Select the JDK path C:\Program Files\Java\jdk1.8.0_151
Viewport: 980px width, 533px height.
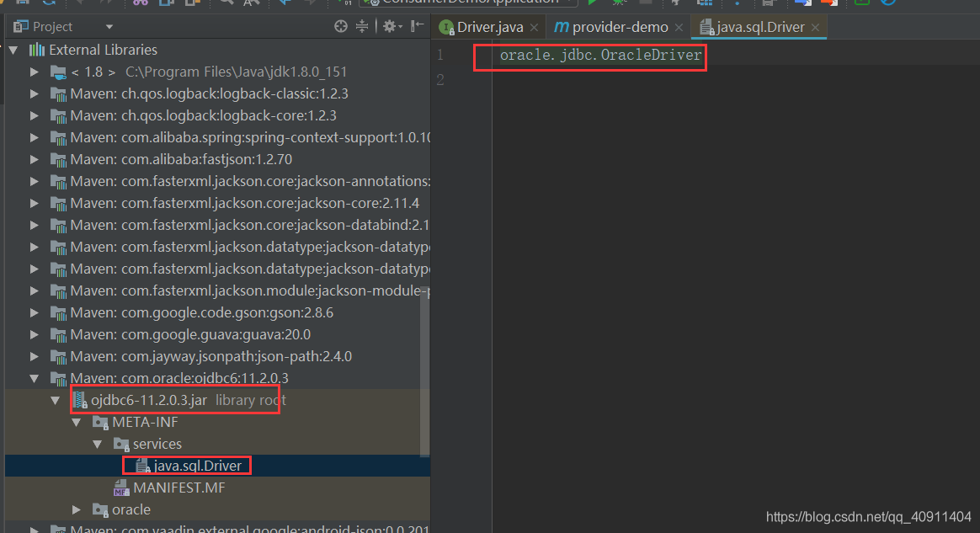pyautogui.click(x=236, y=72)
